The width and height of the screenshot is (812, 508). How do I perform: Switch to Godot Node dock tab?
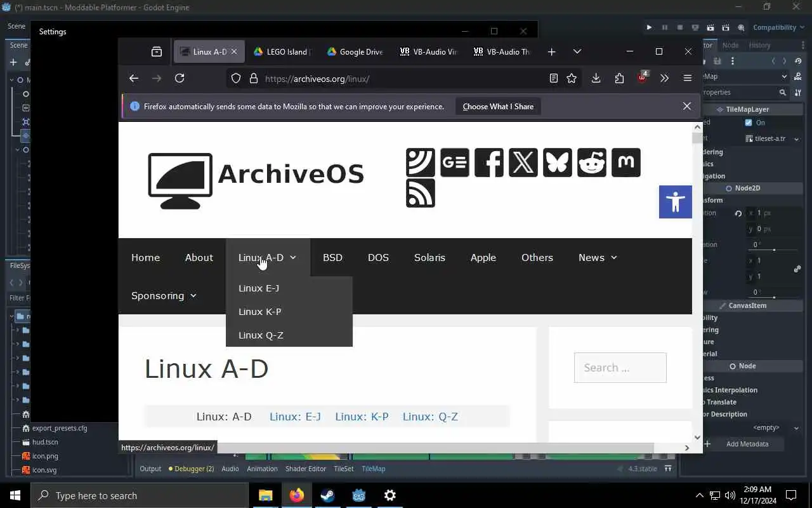click(730, 45)
